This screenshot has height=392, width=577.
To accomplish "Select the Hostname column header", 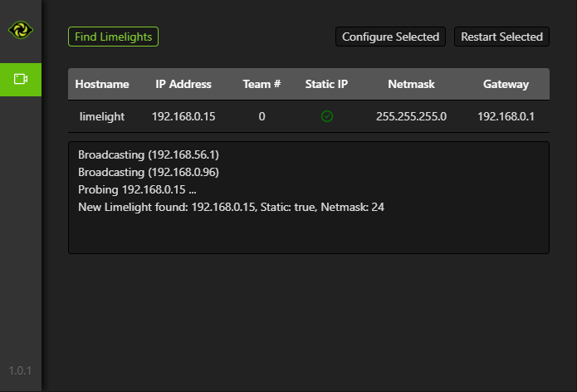I will (x=102, y=84).
